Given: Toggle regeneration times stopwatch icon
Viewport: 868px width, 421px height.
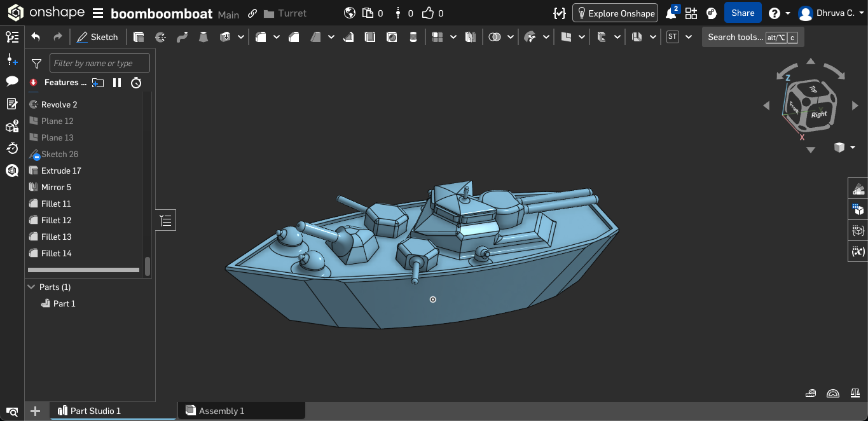Looking at the screenshot, I should click(136, 83).
